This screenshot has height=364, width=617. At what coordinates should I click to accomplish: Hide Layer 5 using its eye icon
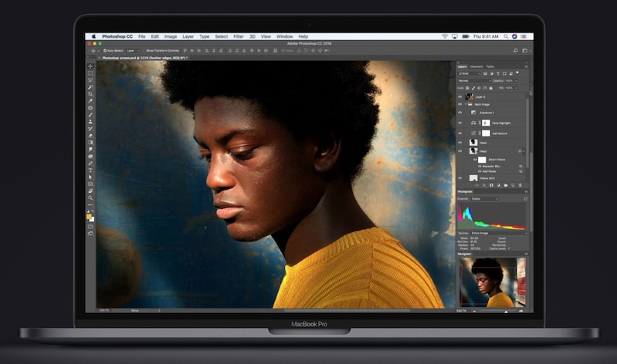[460, 96]
